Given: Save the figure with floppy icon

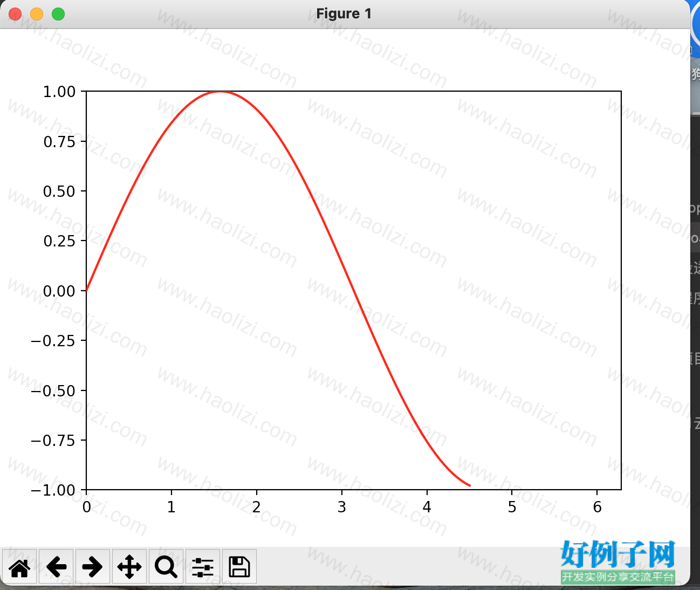Looking at the screenshot, I should [239, 566].
